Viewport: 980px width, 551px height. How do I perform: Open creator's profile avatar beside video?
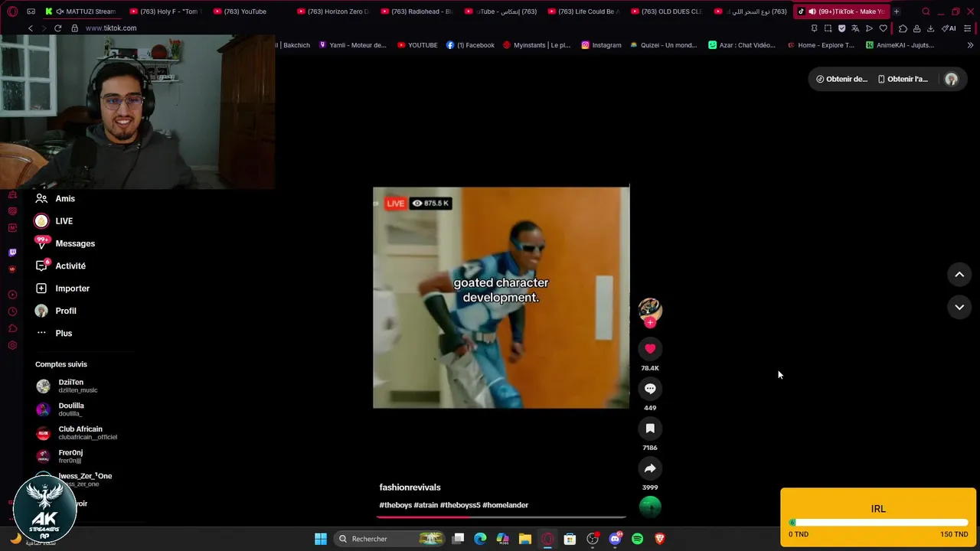(x=650, y=309)
